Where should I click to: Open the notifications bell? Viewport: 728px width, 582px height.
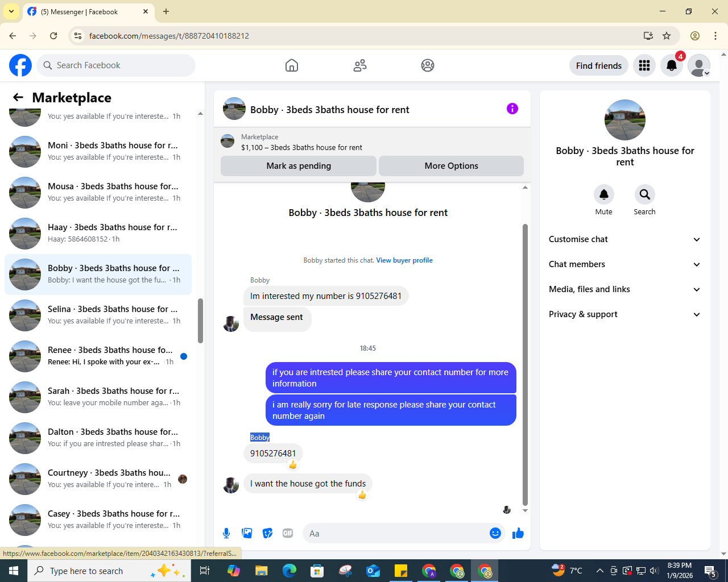click(x=672, y=65)
